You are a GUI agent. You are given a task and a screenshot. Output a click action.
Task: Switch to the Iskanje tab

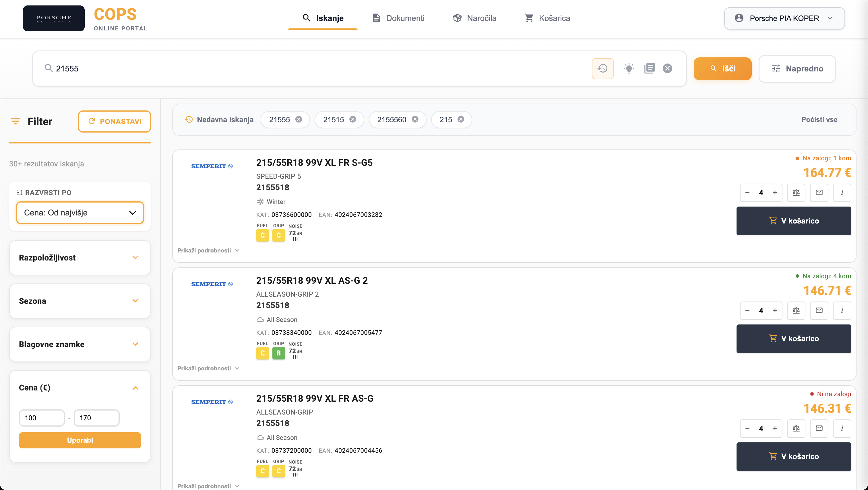323,18
